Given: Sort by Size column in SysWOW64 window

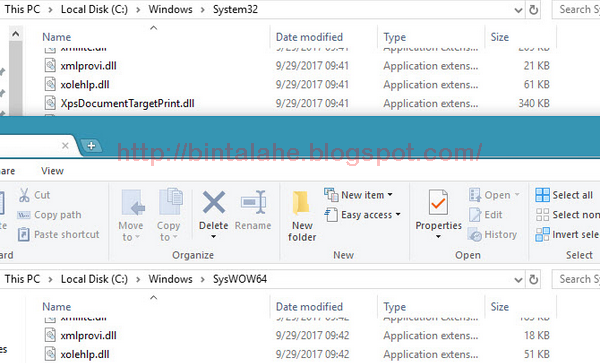Looking at the screenshot, I should (500, 307).
